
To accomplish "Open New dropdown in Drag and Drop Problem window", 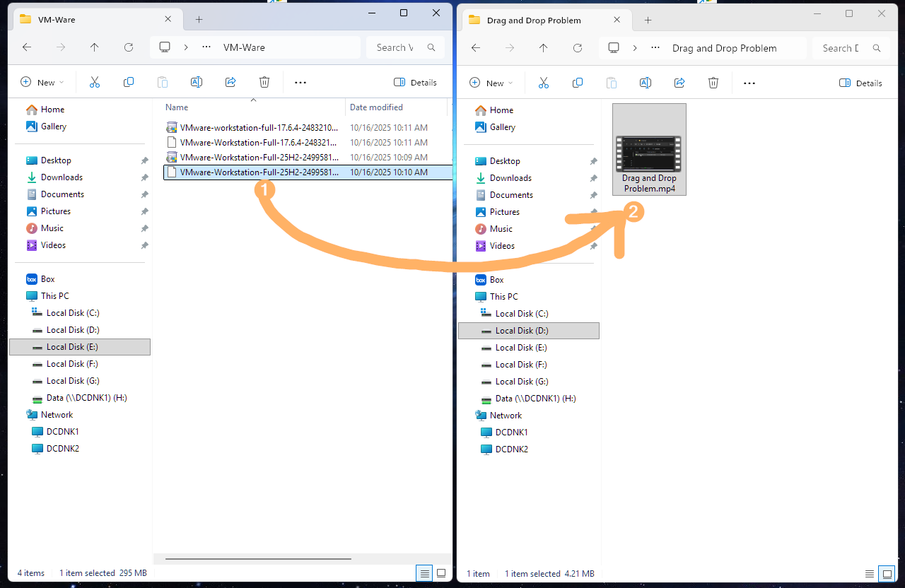I will [x=491, y=83].
